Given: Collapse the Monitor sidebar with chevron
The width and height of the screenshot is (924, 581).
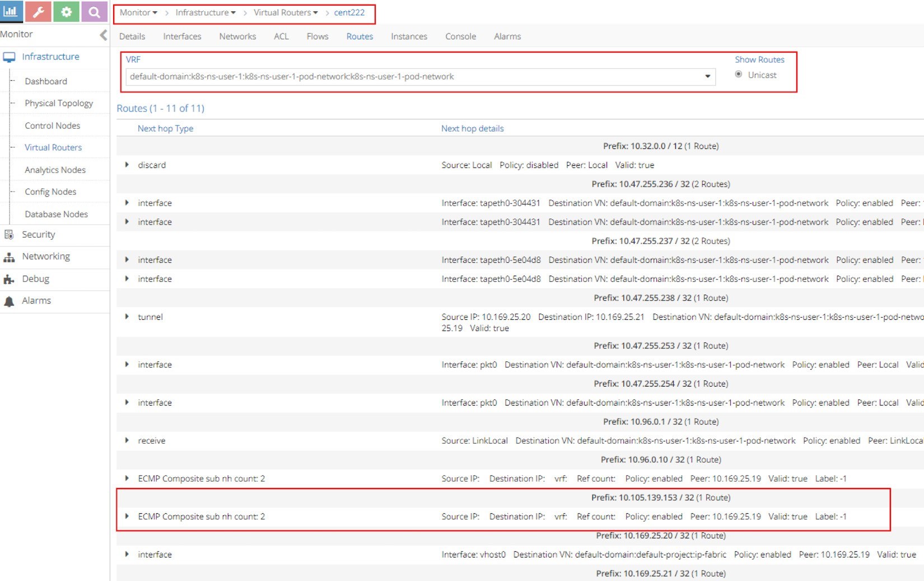Looking at the screenshot, I should coord(103,35).
